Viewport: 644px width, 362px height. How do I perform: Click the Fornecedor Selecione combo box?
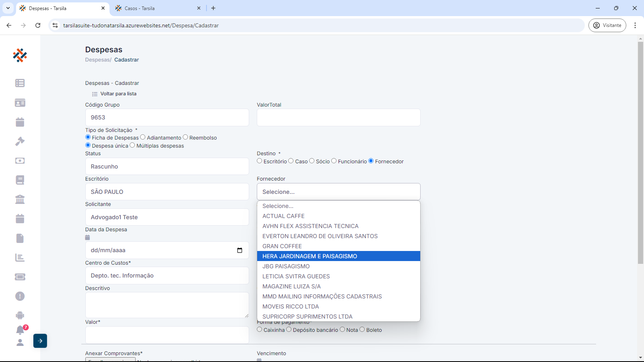(338, 192)
